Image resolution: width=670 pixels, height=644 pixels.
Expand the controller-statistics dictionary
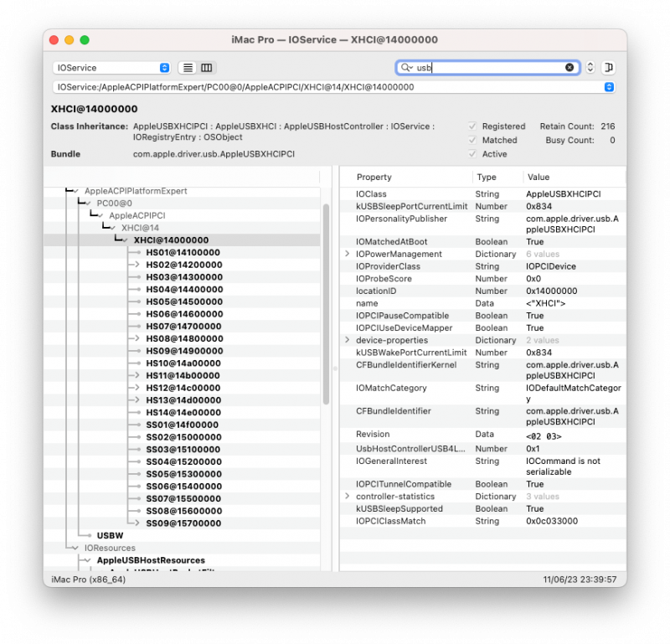(x=348, y=497)
